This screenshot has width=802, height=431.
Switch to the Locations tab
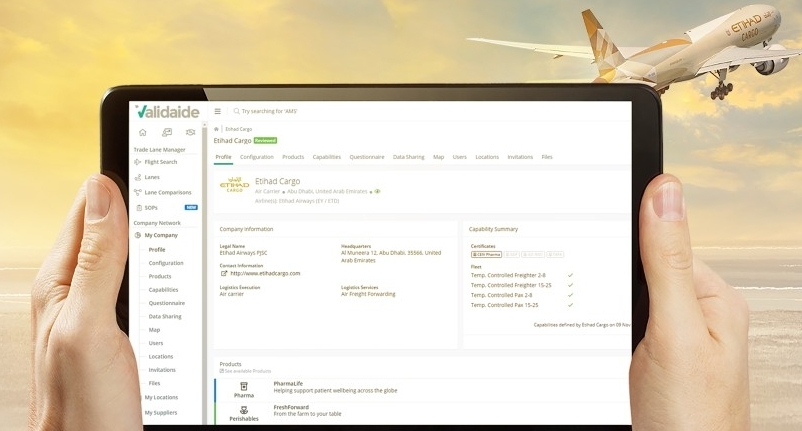[487, 157]
